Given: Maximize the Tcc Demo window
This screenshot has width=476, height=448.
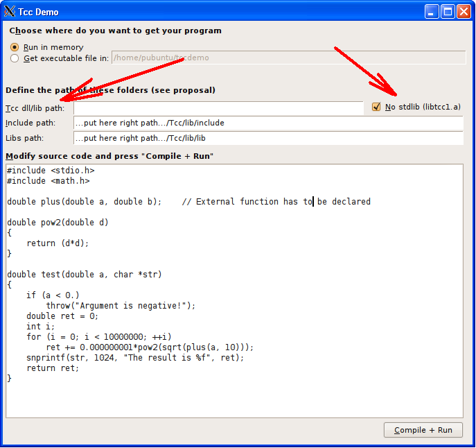Looking at the screenshot, I should click(448, 12).
